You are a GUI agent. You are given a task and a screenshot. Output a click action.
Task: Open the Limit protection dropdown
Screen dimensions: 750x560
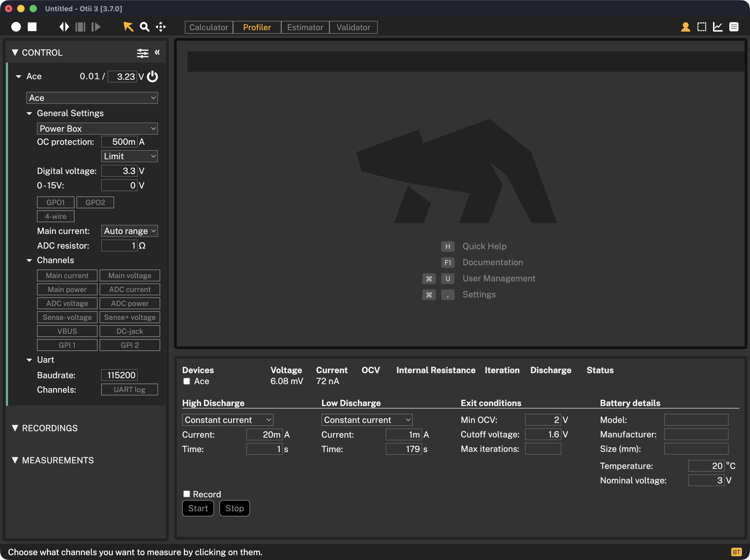point(130,156)
